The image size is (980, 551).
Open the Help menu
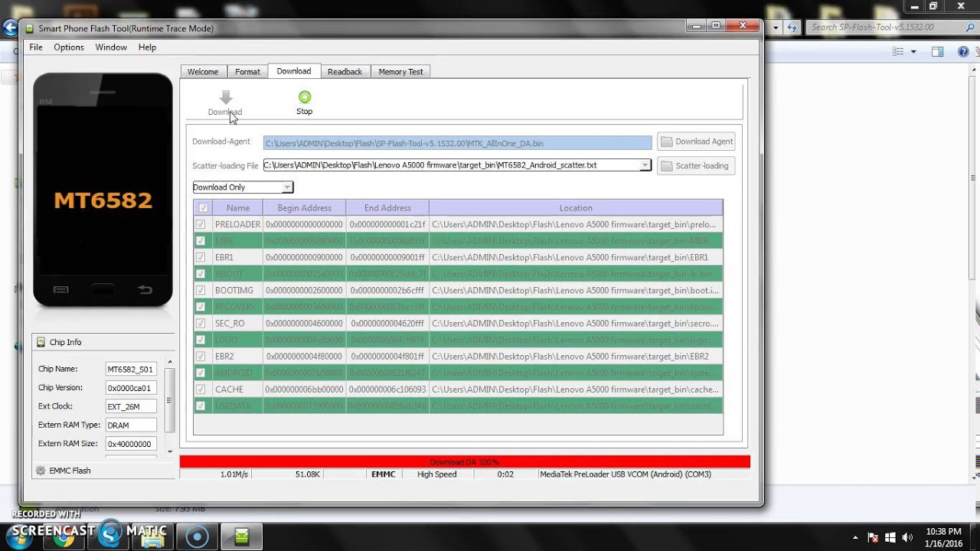pyautogui.click(x=147, y=47)
